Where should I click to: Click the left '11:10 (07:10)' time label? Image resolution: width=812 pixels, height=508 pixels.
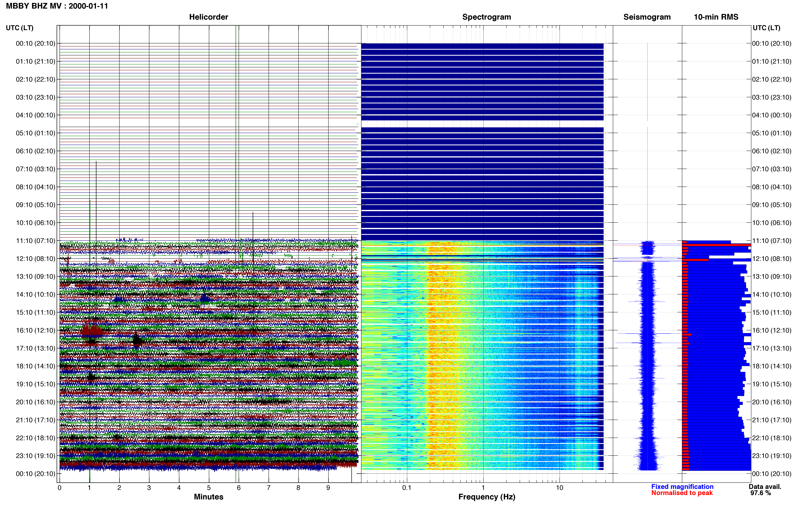click(36, 240)
